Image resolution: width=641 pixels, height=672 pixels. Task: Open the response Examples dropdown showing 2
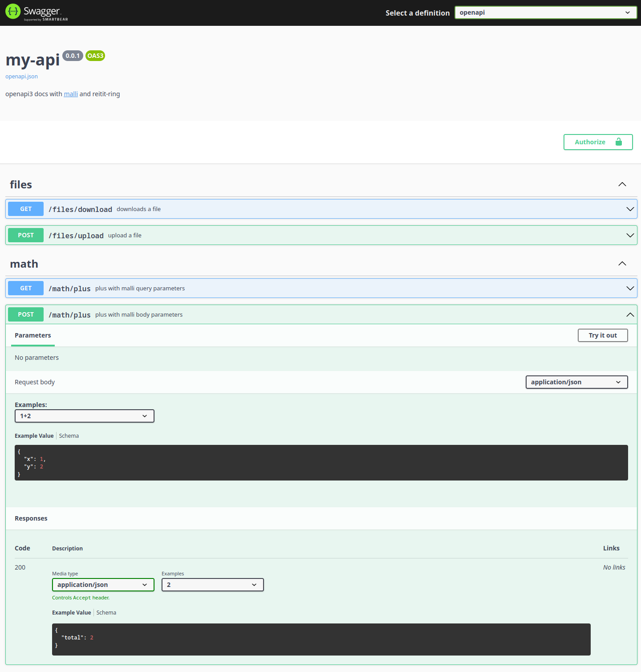(x=212, y=585)
